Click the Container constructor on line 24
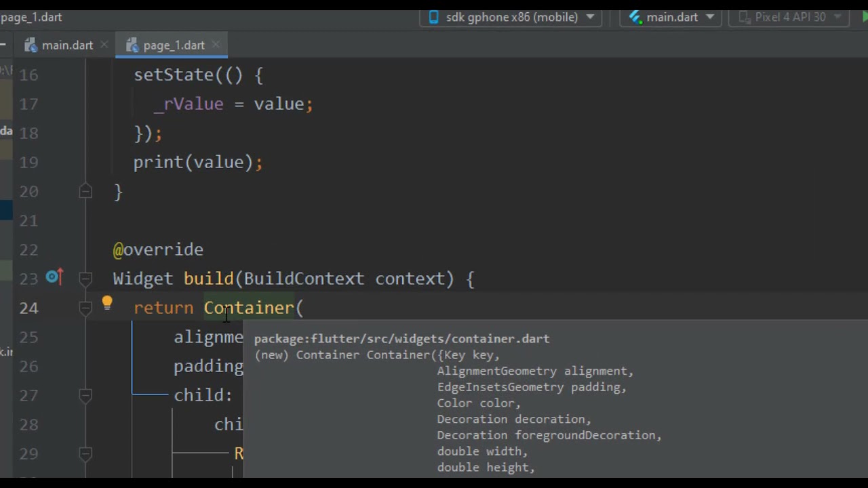This screenshot has width=868, height=488. [x=249, y=308]
